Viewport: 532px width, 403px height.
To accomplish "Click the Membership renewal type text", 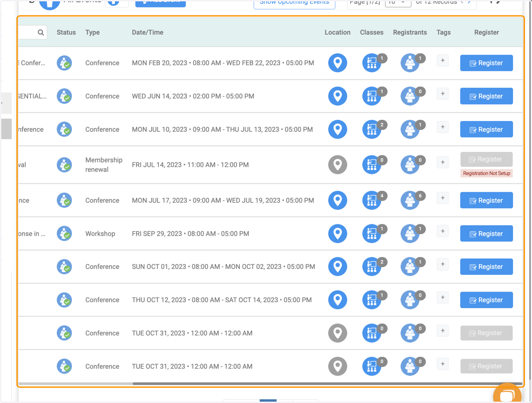I will (x=104, y=165).
